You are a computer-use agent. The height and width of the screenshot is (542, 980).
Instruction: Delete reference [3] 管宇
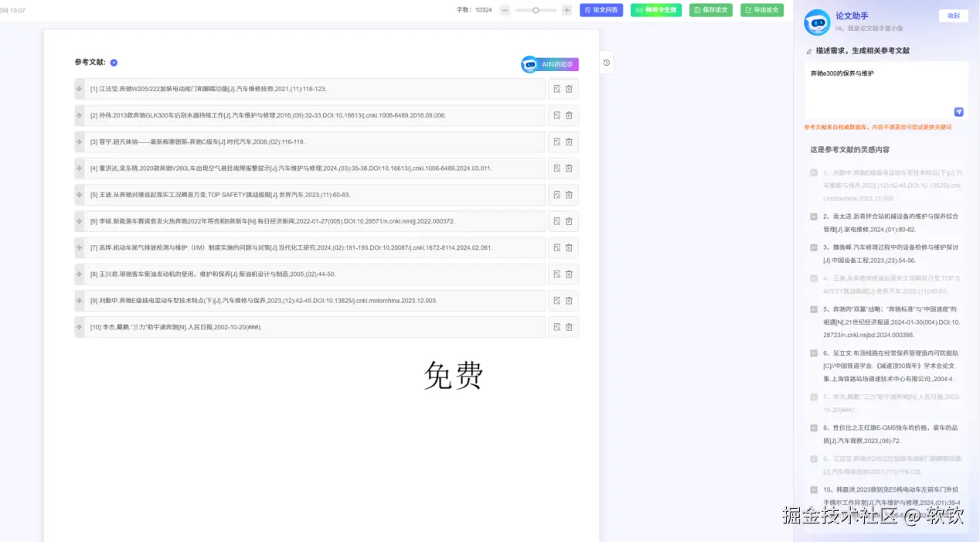point(569,142)
